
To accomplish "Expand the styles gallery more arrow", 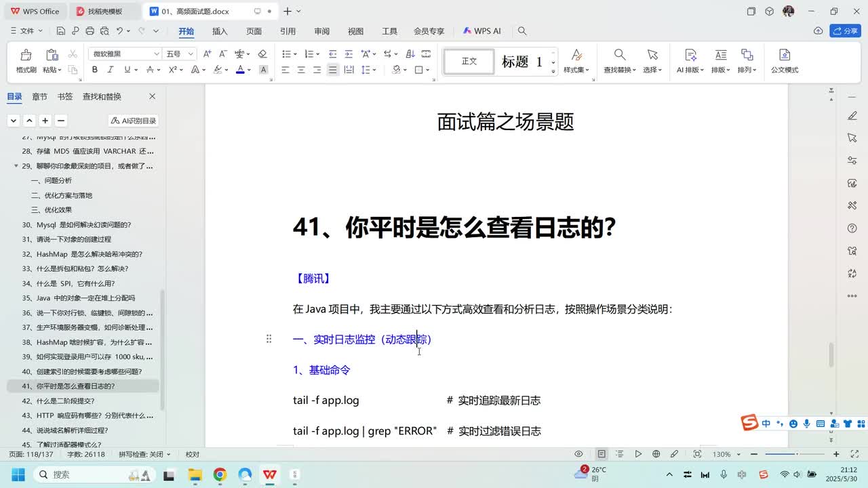I will [x=553, y=71].
